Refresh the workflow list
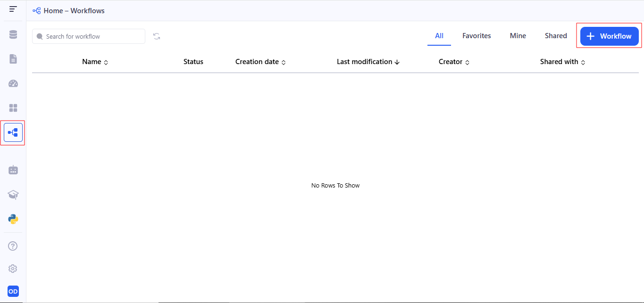Image resolution: width=644 pixels, height=303 pixels. coord(157,36)
